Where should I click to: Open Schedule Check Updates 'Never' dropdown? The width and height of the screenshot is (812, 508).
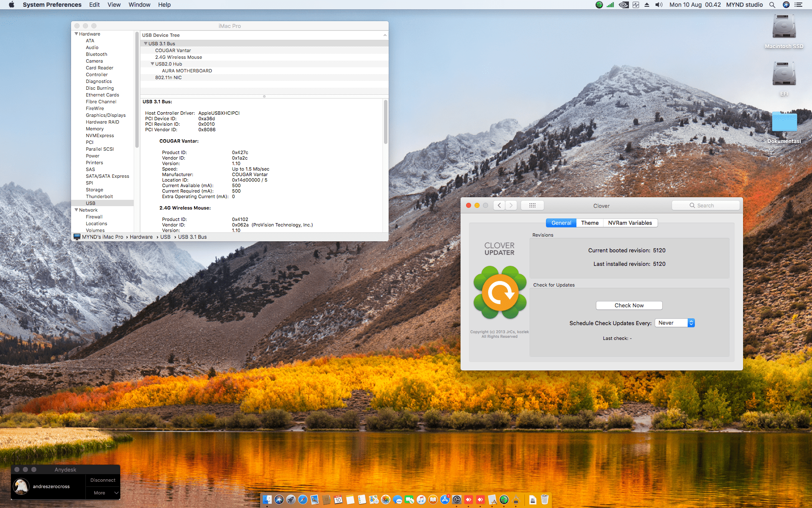click(675, 323)
